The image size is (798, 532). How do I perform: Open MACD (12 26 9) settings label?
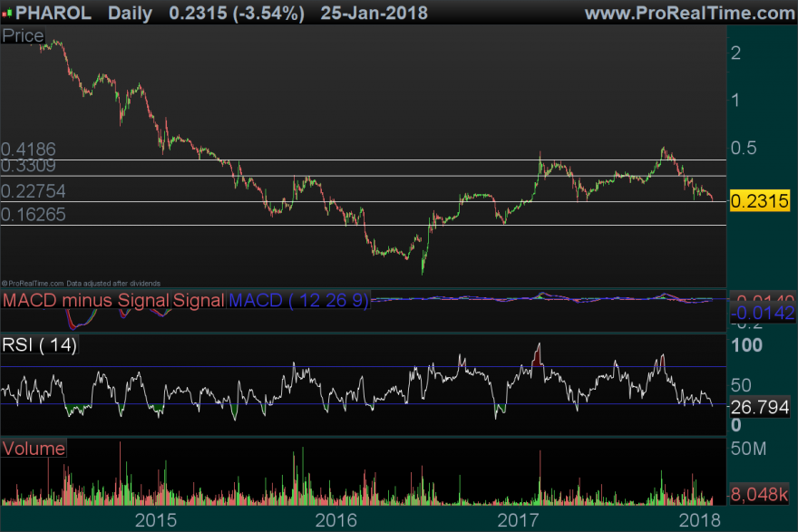(x=298, y=300)
